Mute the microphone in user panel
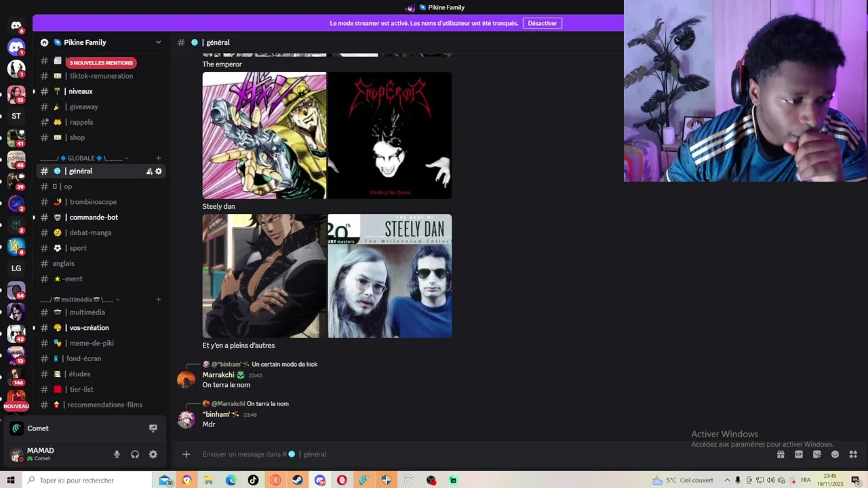 point(117,454)
